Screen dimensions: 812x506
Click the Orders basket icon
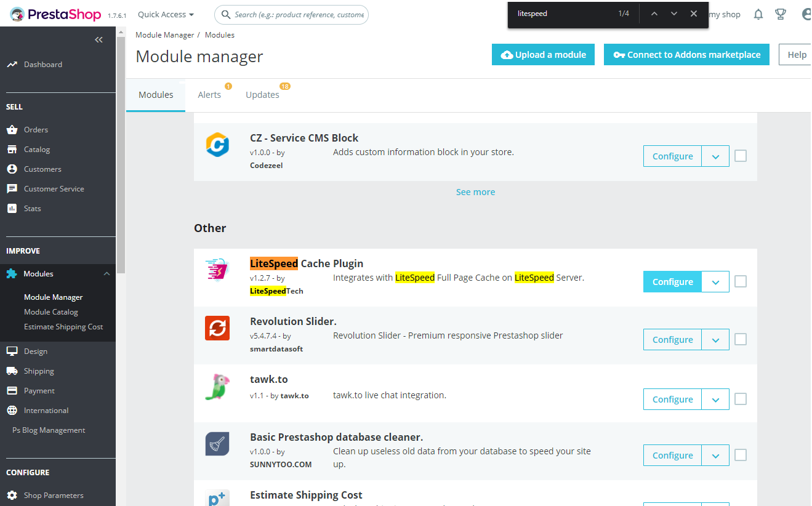[x=12, y=129]
